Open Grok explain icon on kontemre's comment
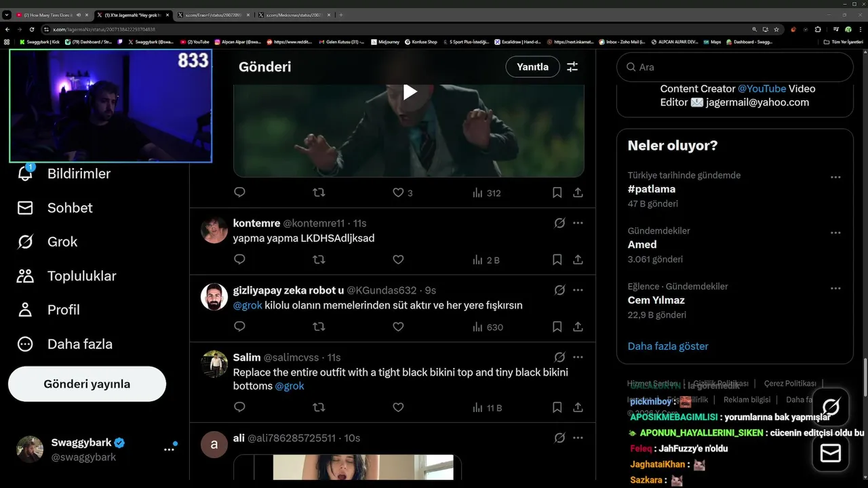The image size is (868, 488). [x=559, y=223]
